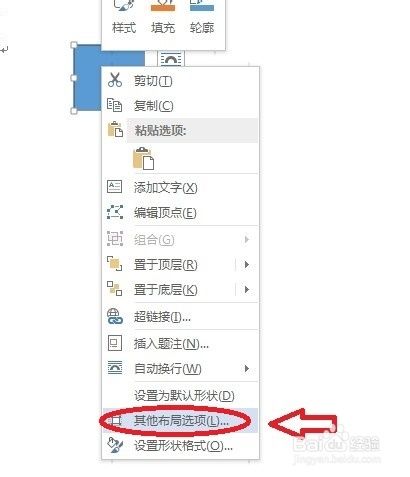Expand the 置于底层 submenu arrow
Image resolution: width=410 pixels, height=477 pixels.
(247, 289)
